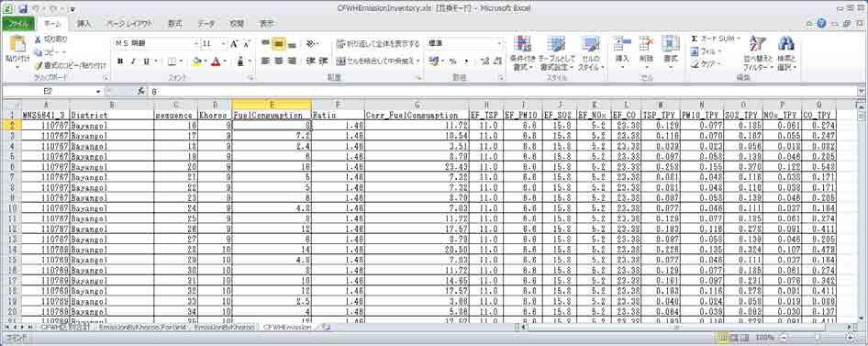Apply the yellow fill color bucket
This screenshot has height=346, width=868.
click(196, 61)
